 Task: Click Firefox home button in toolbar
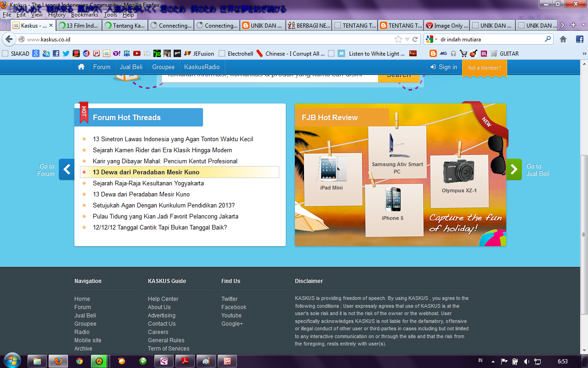pos(563,39)
